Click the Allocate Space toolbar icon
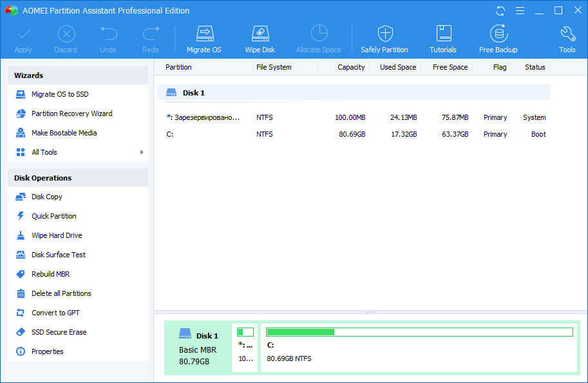Screen dimensions: 588x383 tap(319, 34)
